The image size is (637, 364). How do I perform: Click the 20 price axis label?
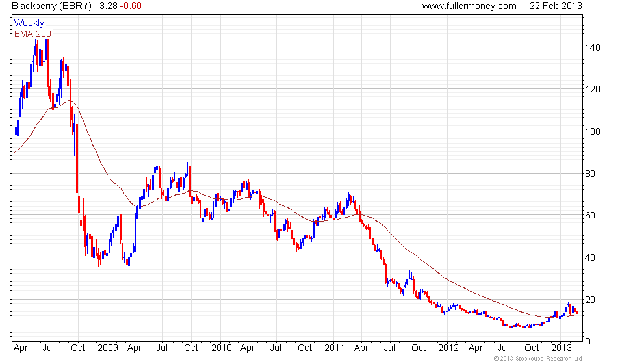(590, 300)
